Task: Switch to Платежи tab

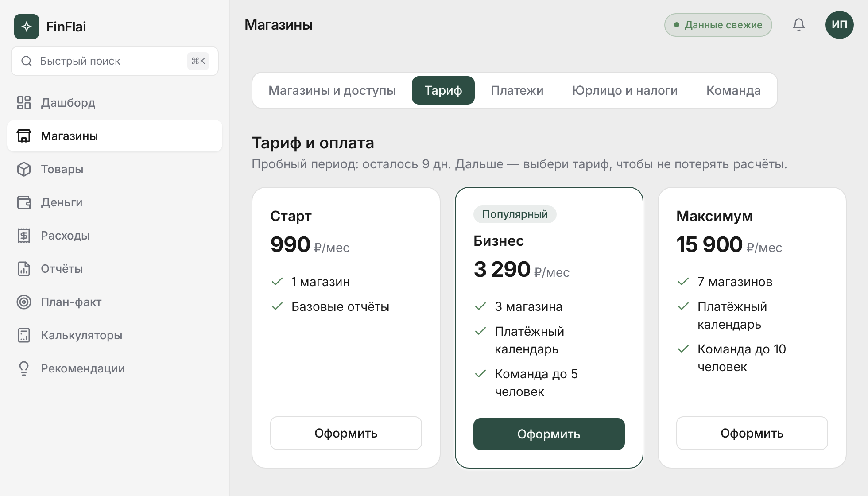Action: tap(517, 90)
